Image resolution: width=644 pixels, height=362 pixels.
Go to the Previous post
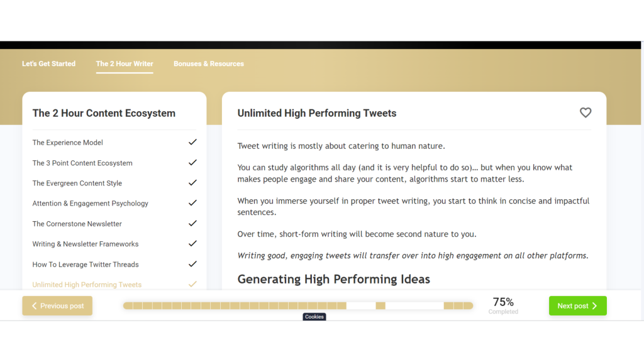[57, 306]
